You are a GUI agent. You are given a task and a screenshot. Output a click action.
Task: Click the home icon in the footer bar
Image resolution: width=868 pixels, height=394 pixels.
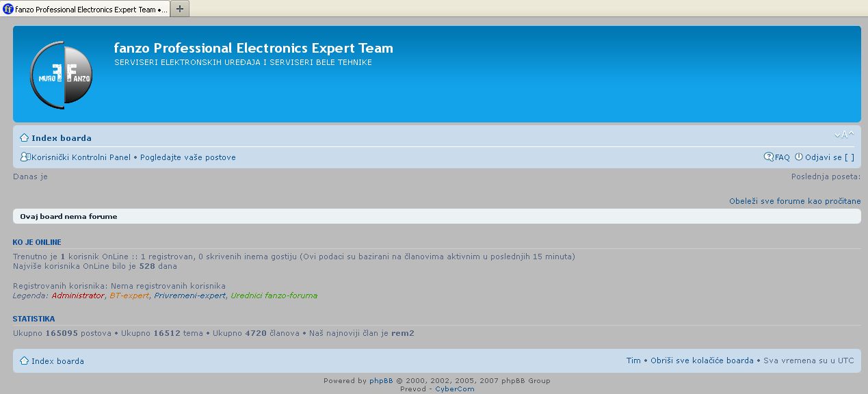(x=24, y=361)
